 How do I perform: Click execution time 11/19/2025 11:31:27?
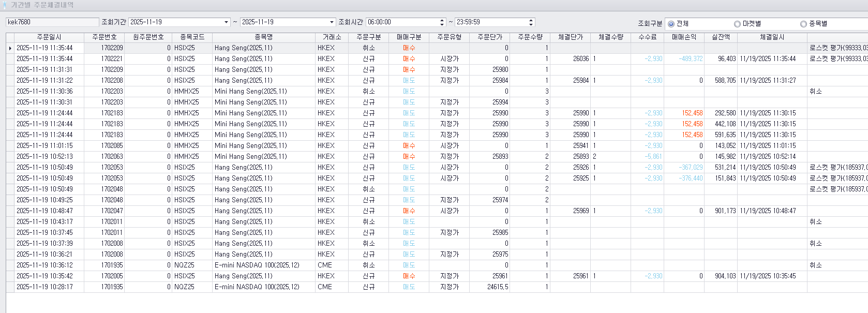(768, 80)
